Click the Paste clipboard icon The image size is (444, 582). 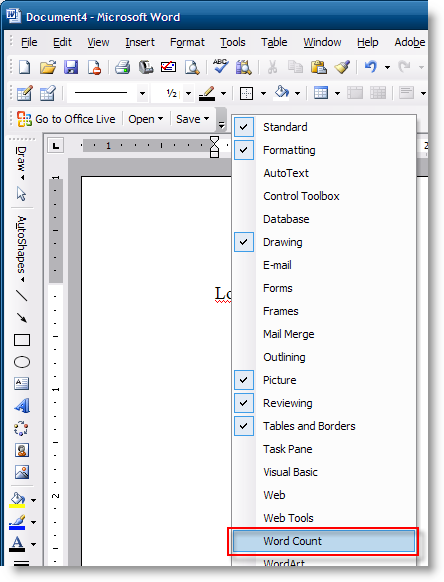319,68
